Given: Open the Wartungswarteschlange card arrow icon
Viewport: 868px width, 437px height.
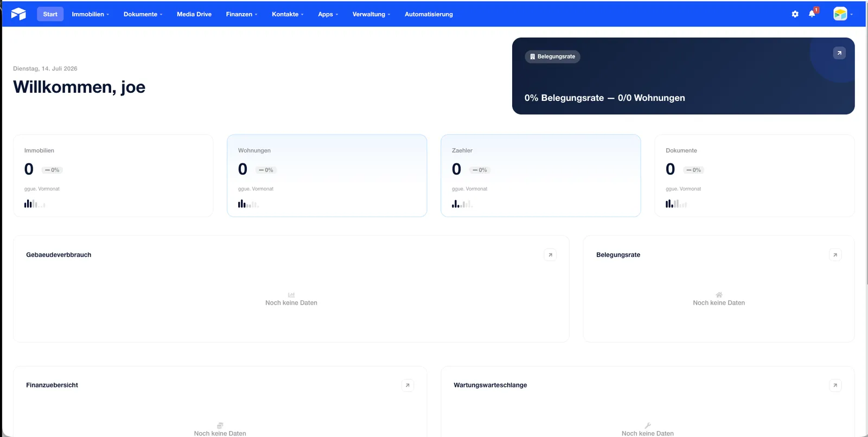Looking at the screenshot, I should pos(835,385).
